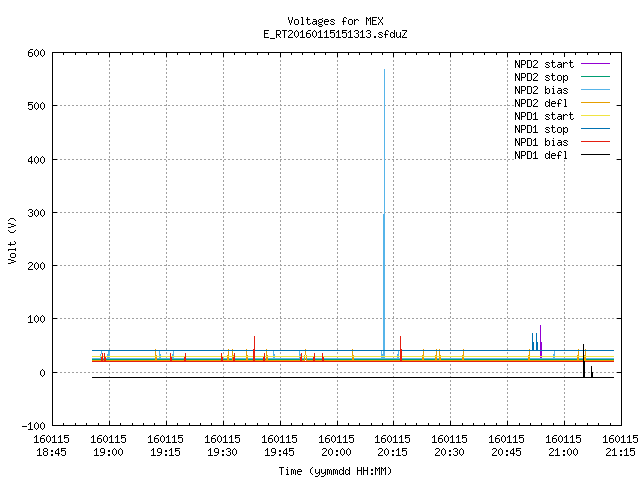
Task: Click the x-axis tick label 19:15
Action: point(165,452)
